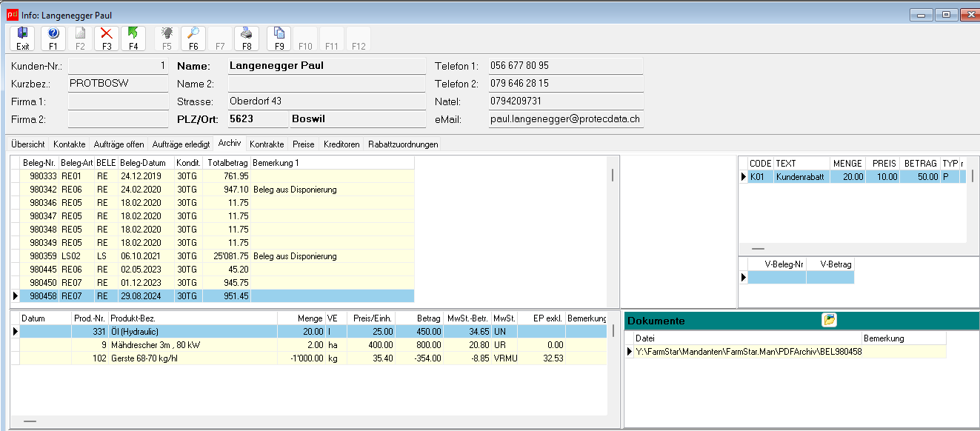980x431 pixels.
Task: Click the Telefon 2 field
Action: point(566,84)
